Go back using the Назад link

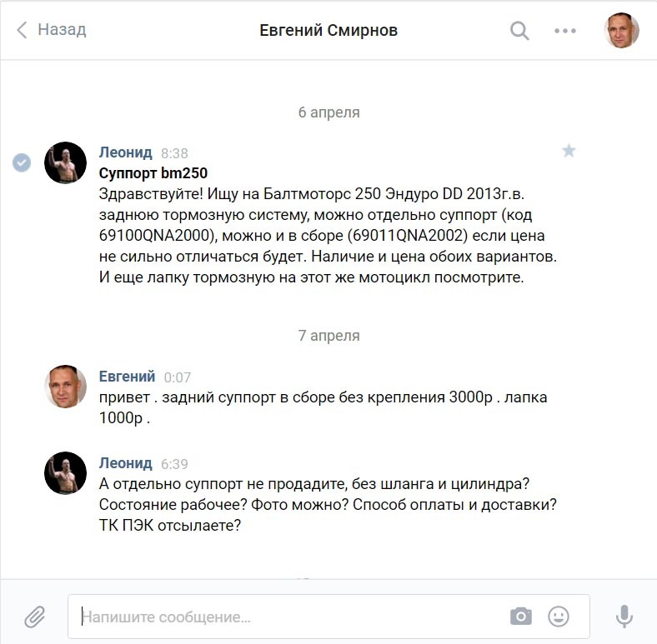click(x=62, y=30)
